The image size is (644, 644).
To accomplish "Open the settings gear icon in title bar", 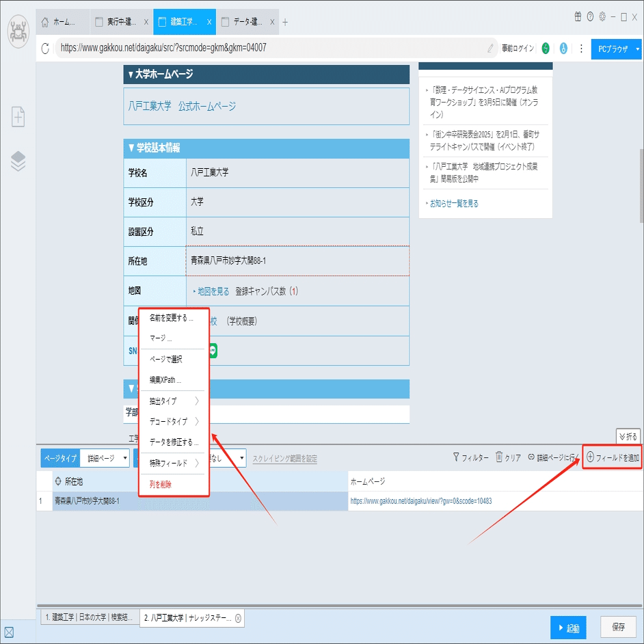I will click(602, 17).
